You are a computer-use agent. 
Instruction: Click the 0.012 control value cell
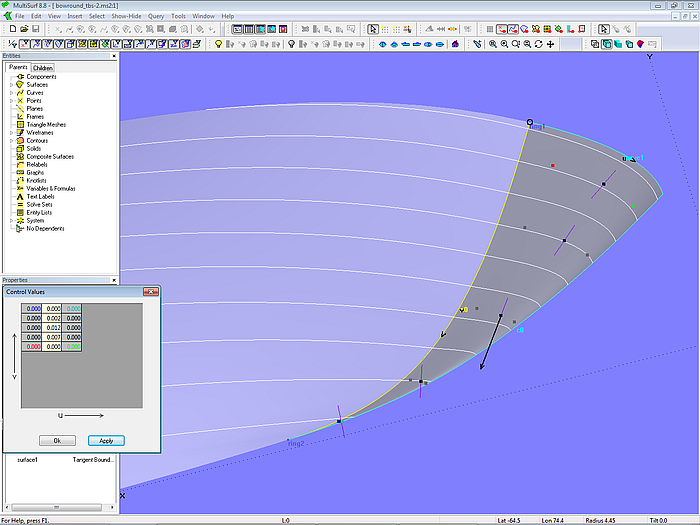tap(53, 327)
